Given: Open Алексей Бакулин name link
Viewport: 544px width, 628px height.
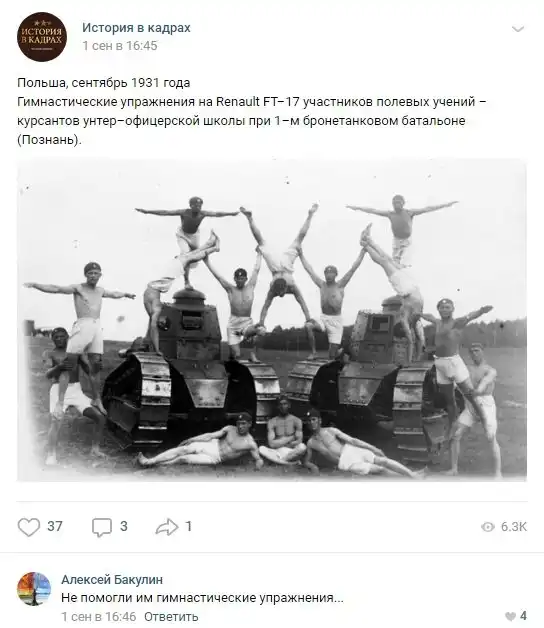Looking at the screenshot, I should pyautogui.click(x=112, y=579).
